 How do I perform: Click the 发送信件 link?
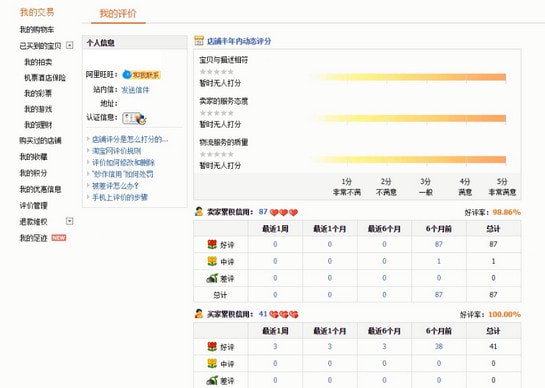click(135, 90)
